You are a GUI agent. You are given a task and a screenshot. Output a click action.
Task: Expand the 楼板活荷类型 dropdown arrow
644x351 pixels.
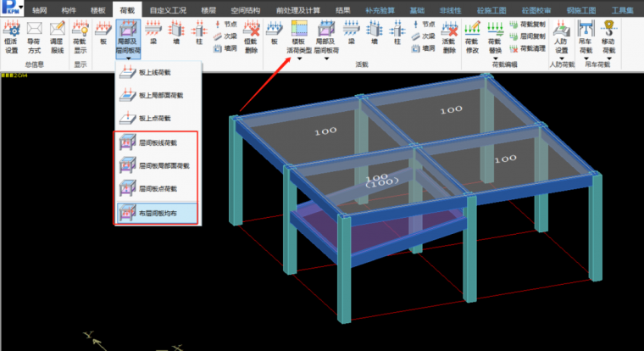coord(299,58)
